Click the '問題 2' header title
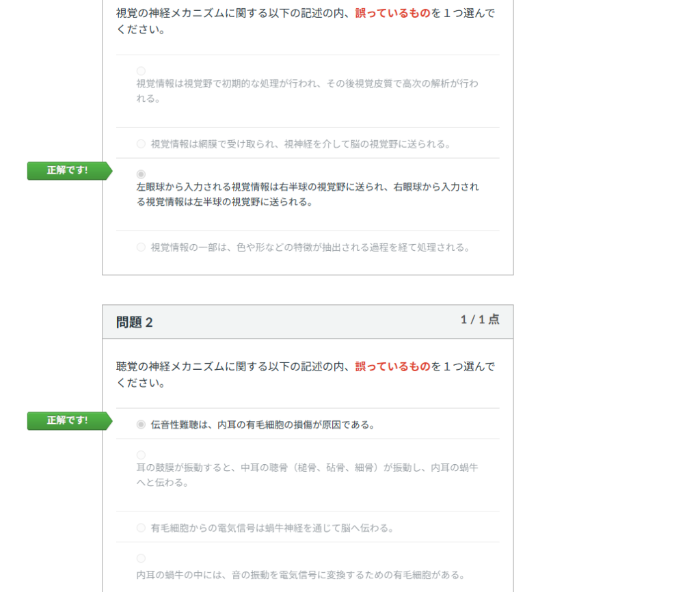 (135, 323)
